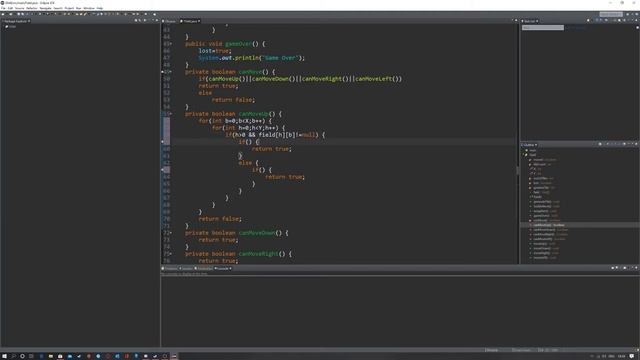Open the Run menu
This screenshot has height=360, width=640.
pyautogui.click(x=78, y=8)
